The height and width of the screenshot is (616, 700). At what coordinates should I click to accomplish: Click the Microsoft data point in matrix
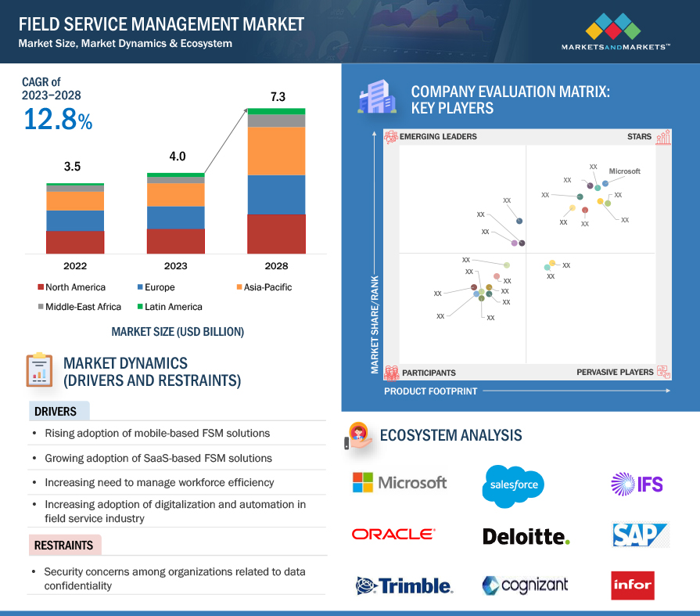[605, 184]
